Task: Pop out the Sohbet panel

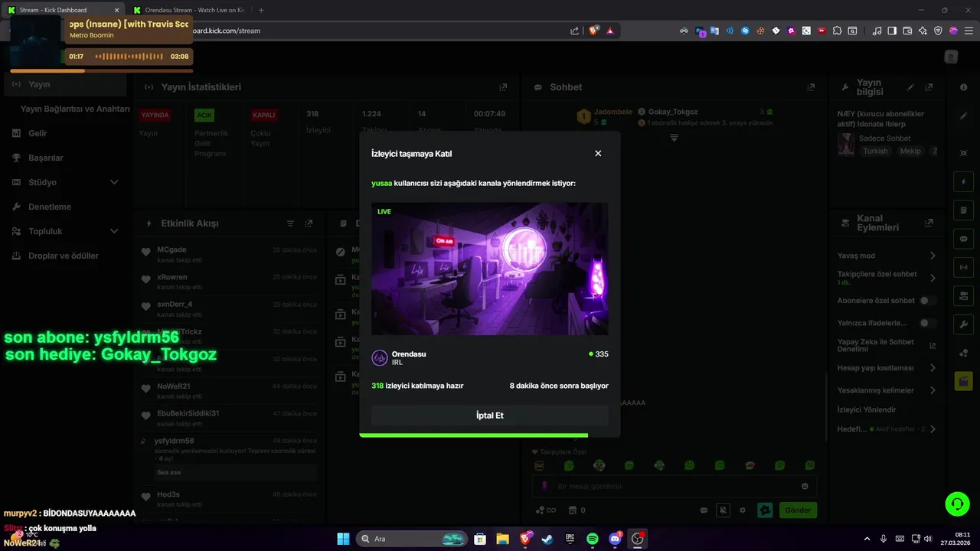Action: point(811,87)
